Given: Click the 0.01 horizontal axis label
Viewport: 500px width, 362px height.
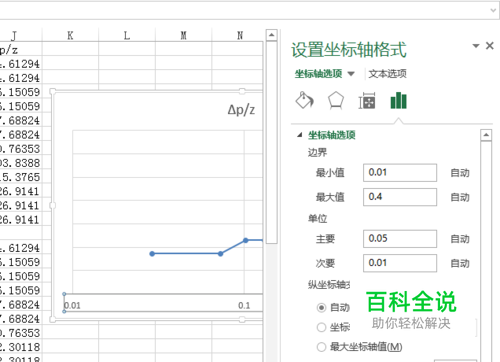Looking at the screenshot, I should (x=72, y=305).
